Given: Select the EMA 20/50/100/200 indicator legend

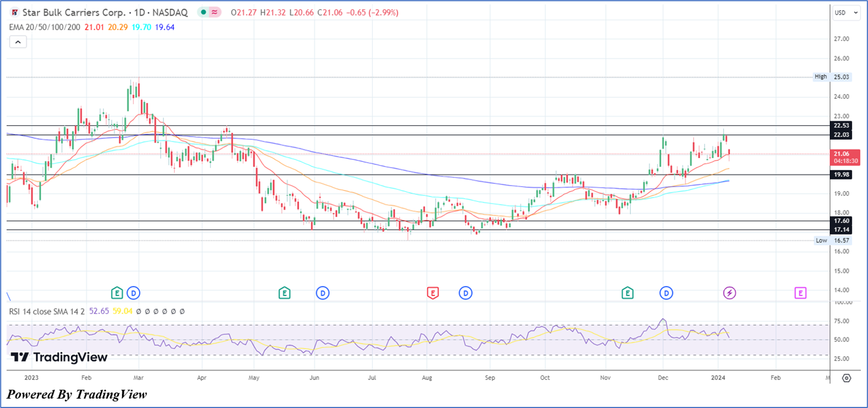Looking at the screenshot, I should (45, 27).
